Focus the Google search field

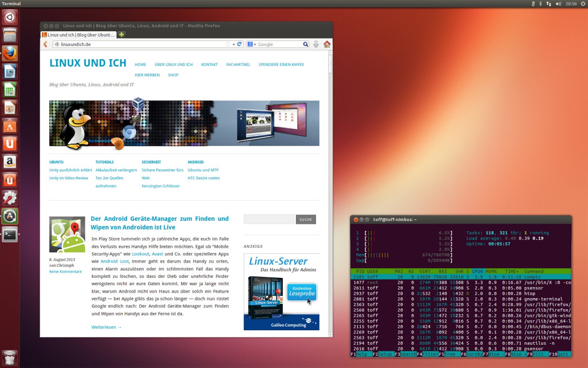point(279,44)
